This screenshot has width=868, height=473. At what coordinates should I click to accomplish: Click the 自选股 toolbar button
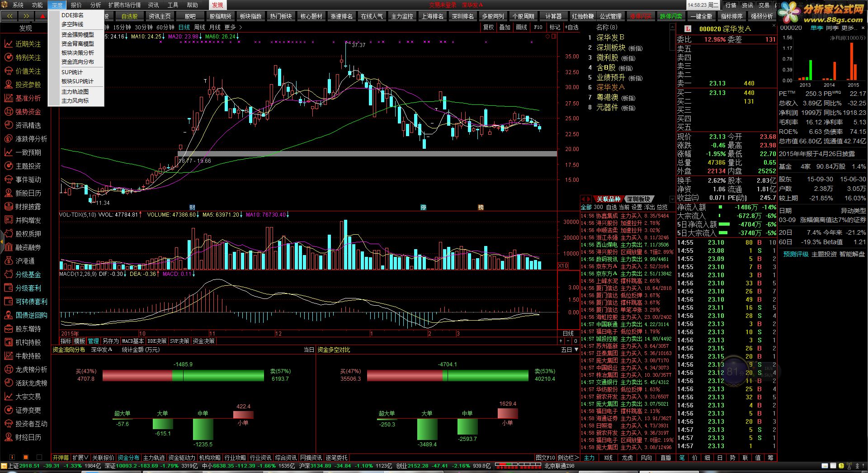tap(130, 16)
